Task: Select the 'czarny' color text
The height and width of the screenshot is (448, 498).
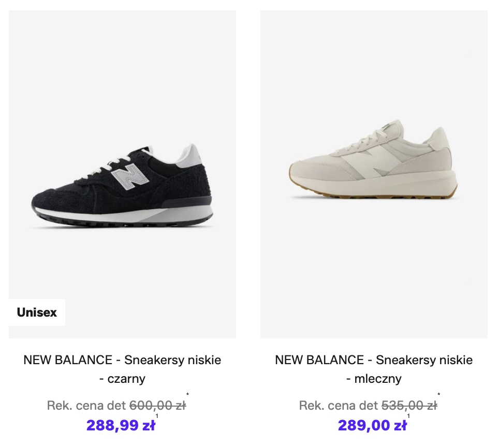Action: (126, 379)
